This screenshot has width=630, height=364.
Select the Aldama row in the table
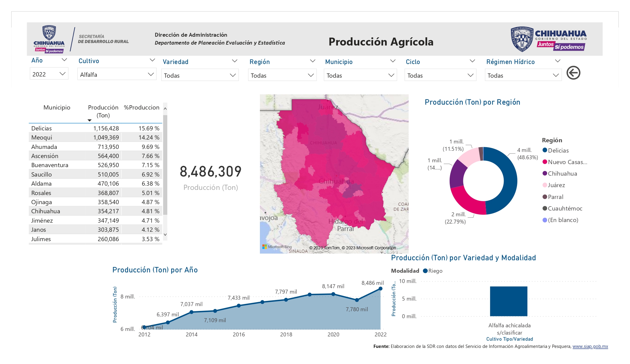click(95, 184)
